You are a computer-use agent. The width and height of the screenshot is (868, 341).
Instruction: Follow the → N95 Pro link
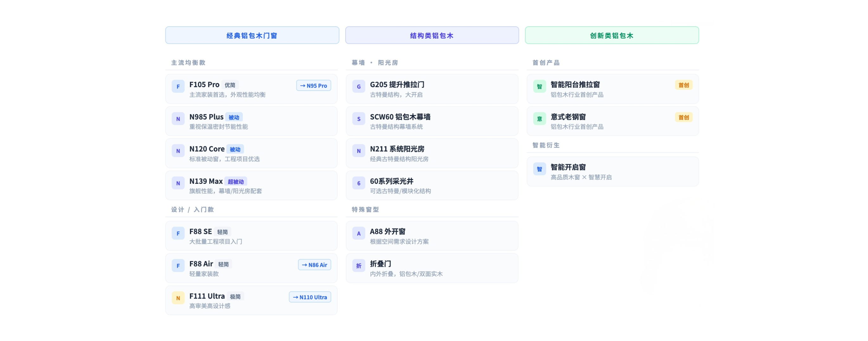click(x=313, y=86)
